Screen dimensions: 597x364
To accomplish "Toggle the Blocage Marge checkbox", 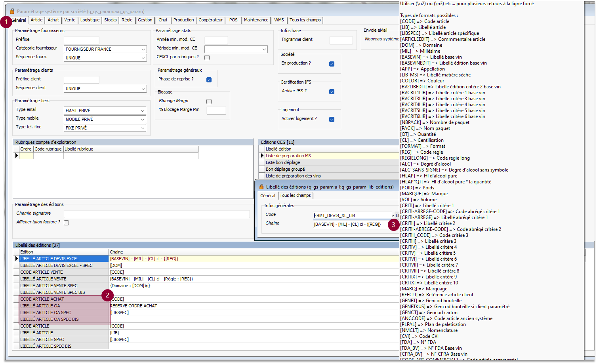I will click(209, 101).
